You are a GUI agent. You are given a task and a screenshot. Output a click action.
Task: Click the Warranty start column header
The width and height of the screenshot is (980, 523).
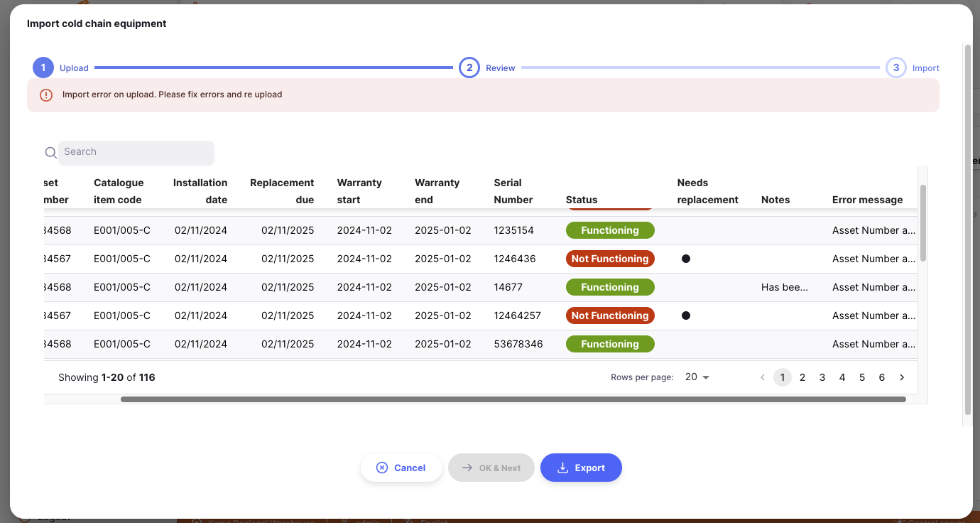click(x=359, y=191)
